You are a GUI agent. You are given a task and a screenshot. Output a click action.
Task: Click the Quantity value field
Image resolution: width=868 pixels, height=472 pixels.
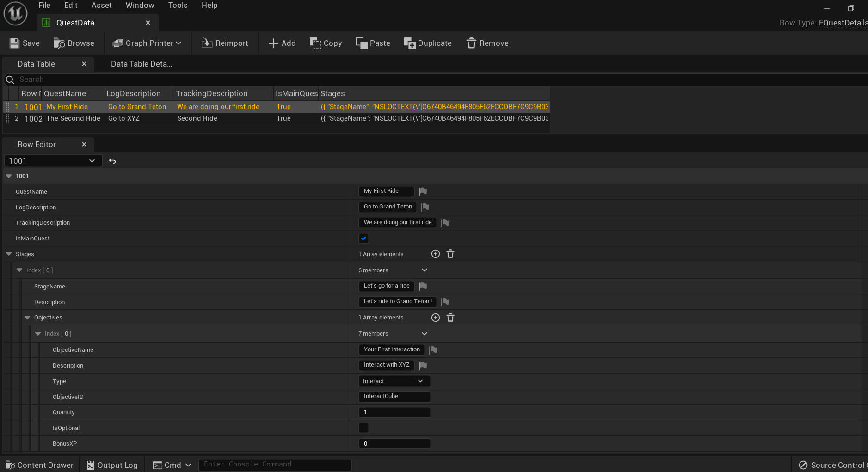tap(394, 412)
